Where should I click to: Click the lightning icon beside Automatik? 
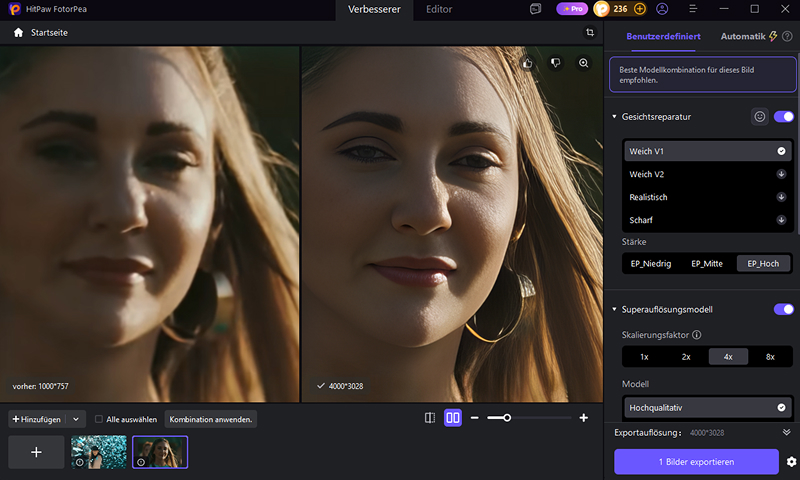(x=773, y=36)
